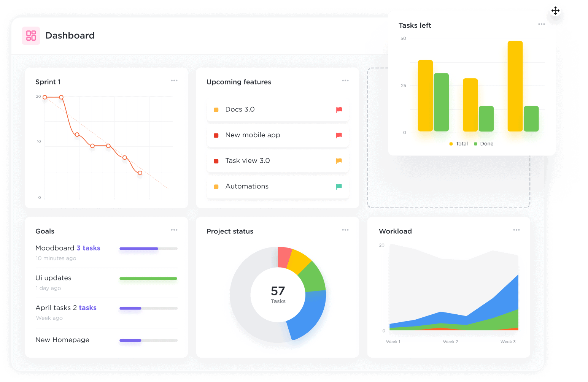Image resolution: width=588 pixels, height=382 pixels.
Task: Click the move handle at top right
Action: click(x=555, y=10)
